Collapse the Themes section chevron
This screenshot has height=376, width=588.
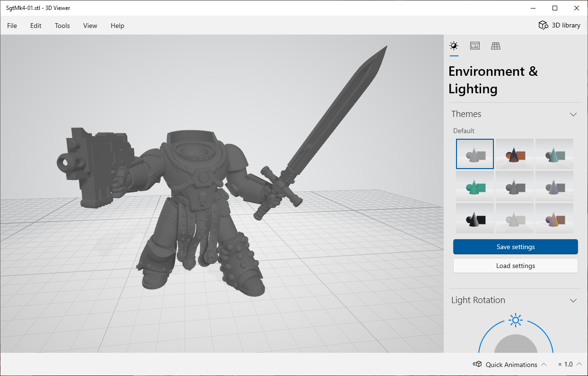[x=573, y=114]
